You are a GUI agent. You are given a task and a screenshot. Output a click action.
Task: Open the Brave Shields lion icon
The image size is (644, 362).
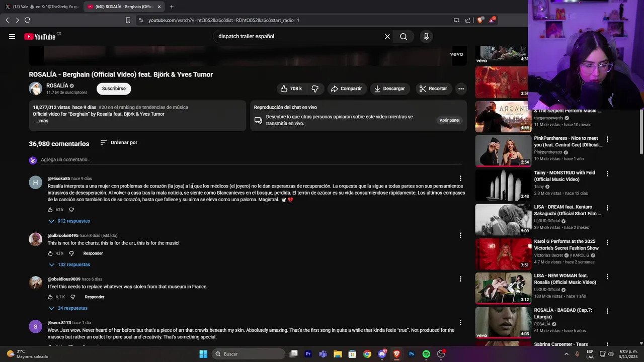point(480,20)
